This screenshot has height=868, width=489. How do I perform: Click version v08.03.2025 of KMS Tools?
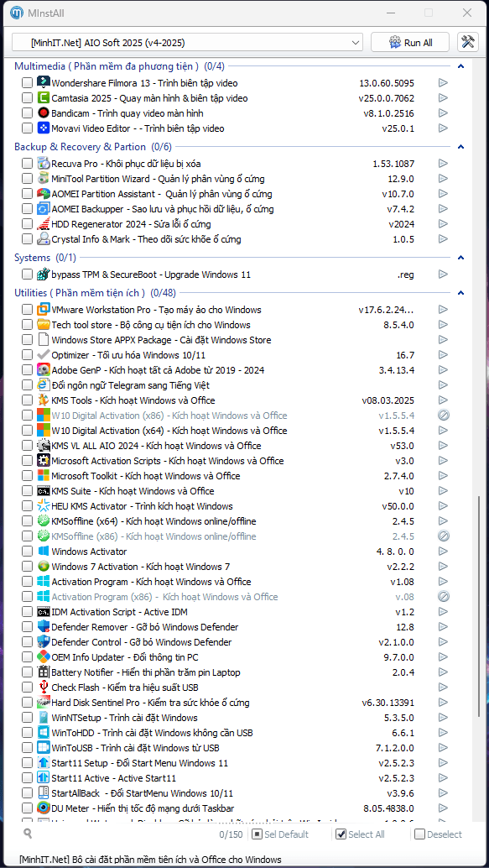tap(388, 400)
